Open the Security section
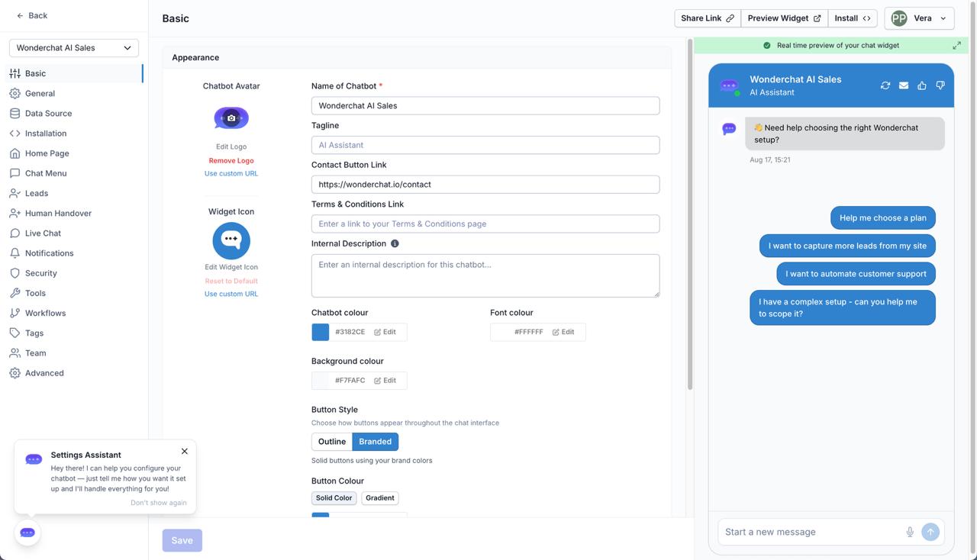The image size is (977, 560). pyautogui.click(x=73, y=273)
